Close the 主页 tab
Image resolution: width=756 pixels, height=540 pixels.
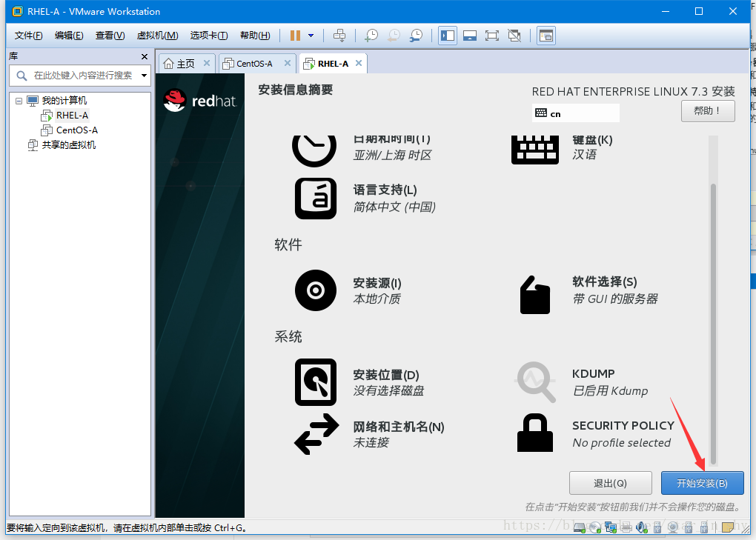[x=206, y=63]
